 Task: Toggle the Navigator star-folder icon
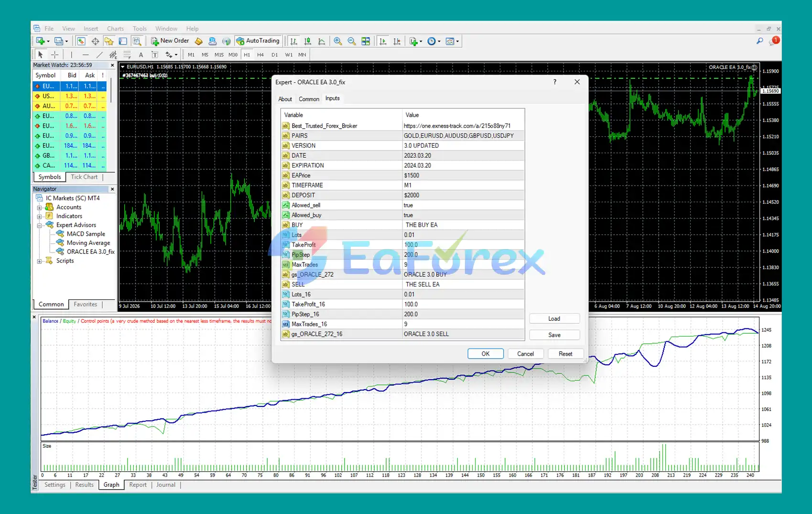[x=109, y=41]
